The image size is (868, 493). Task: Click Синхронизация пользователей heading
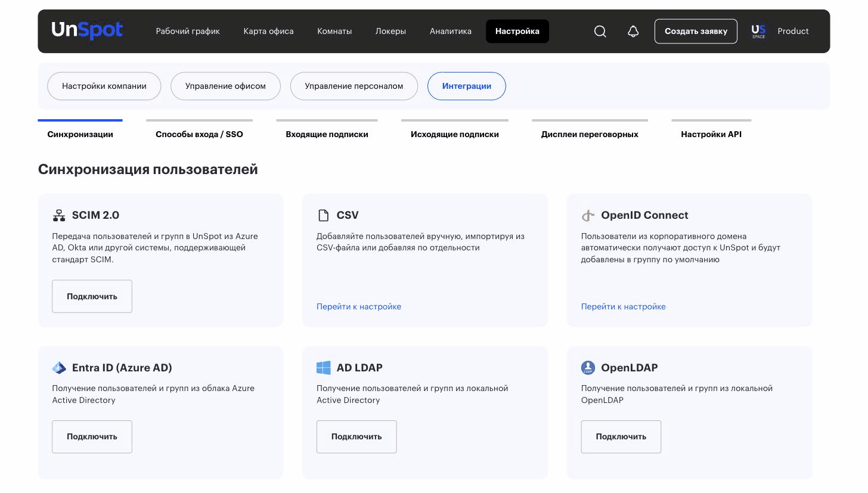[148, 169]
